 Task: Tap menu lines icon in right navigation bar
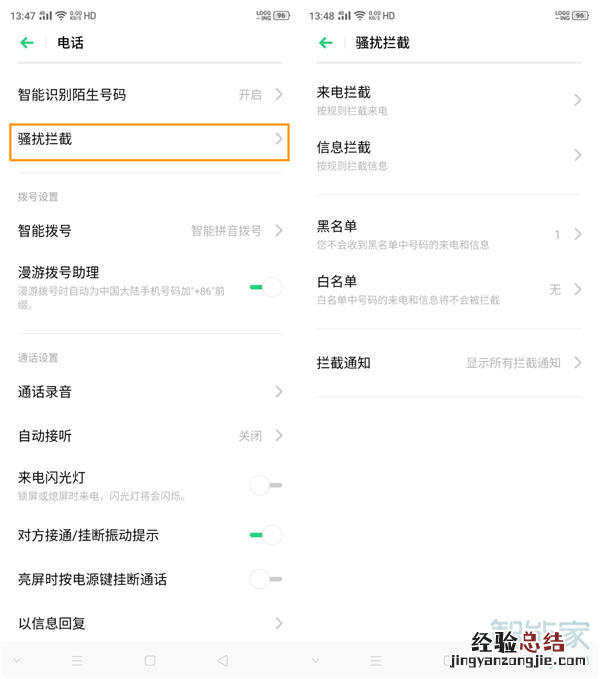(x=375, y=661)
